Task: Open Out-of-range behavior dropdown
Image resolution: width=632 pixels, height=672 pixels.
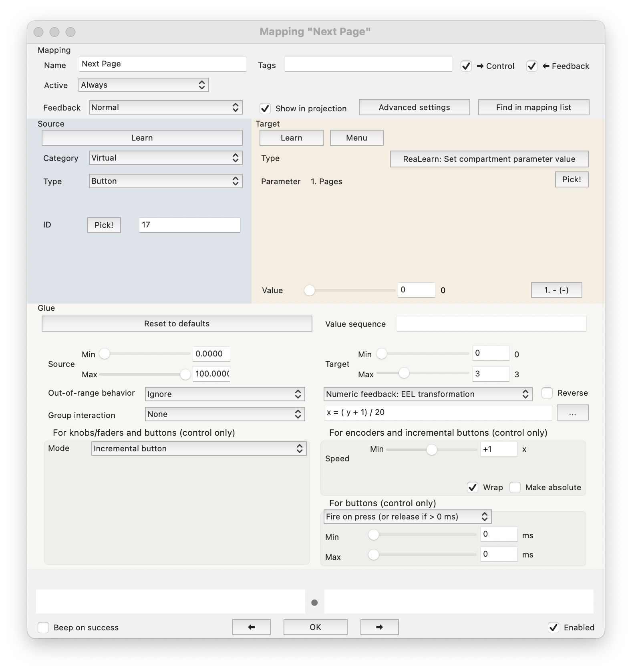Action: [x=225, y=394]
